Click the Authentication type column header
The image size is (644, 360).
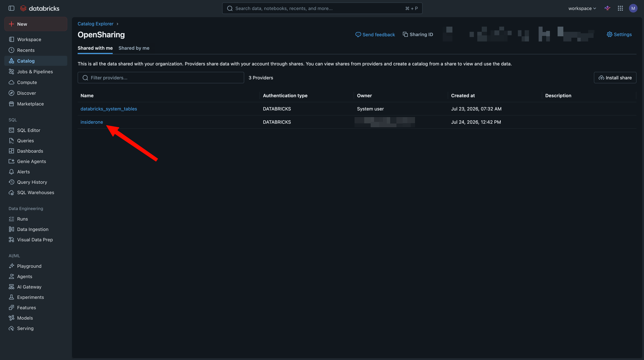click(x=285, y=96)
